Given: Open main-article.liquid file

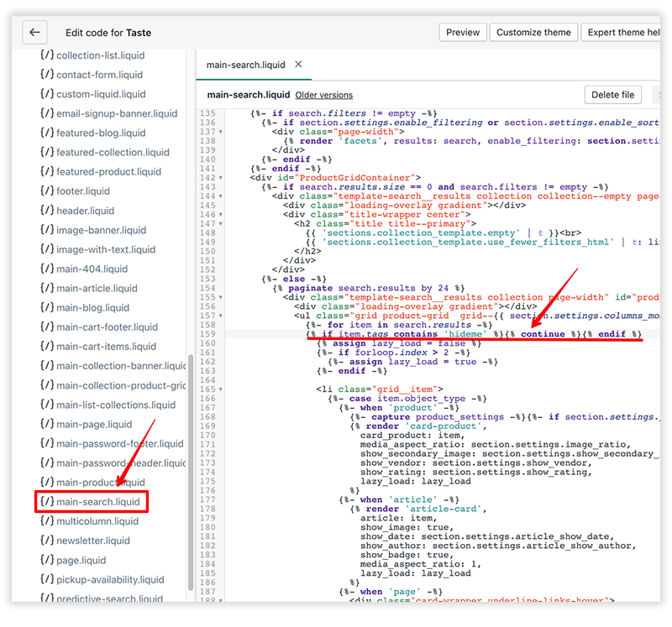Looking at the screenshot, I should tap(89, 288).
